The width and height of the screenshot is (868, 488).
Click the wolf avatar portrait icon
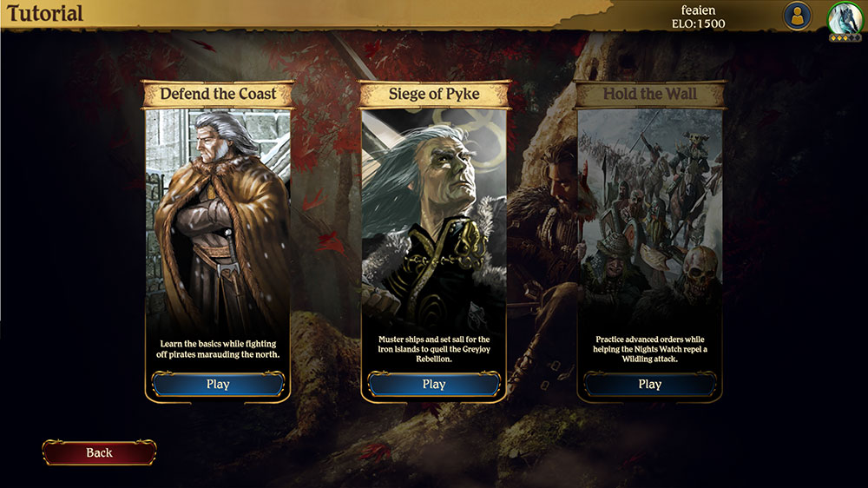[x=845, y=17]
